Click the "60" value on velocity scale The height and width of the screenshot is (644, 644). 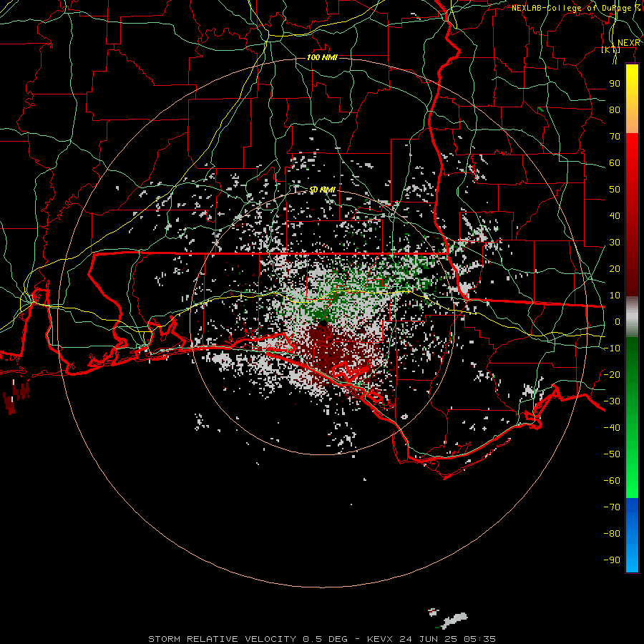coord(615,163)
